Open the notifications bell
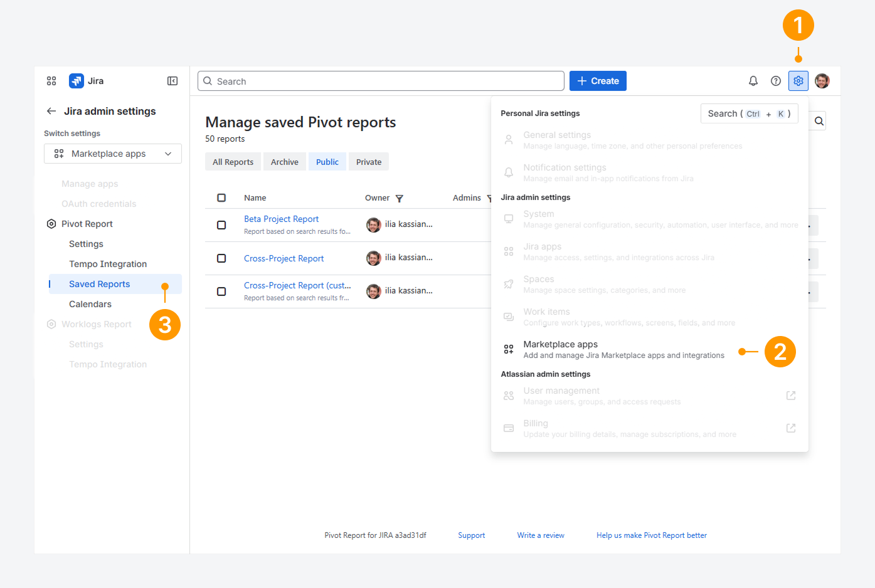This screenshot has height=588, width=875. pyautogui.click(x=753, y=81)
